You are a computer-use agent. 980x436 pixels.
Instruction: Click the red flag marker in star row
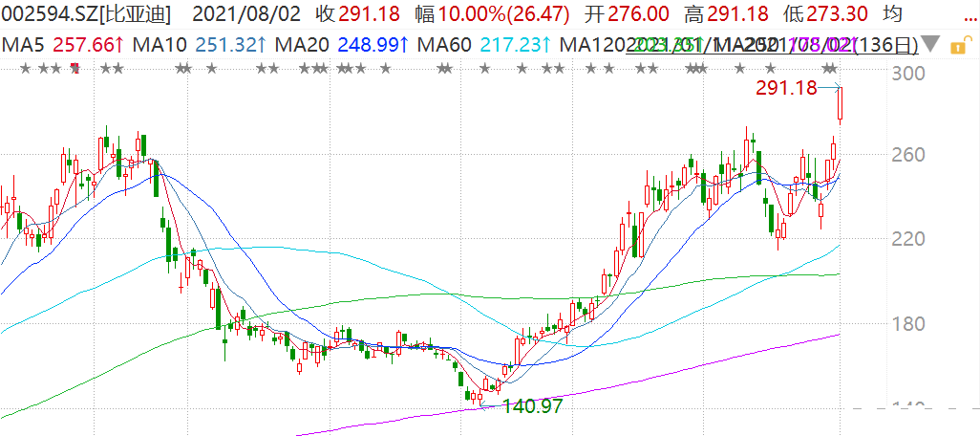click(75, 68)
